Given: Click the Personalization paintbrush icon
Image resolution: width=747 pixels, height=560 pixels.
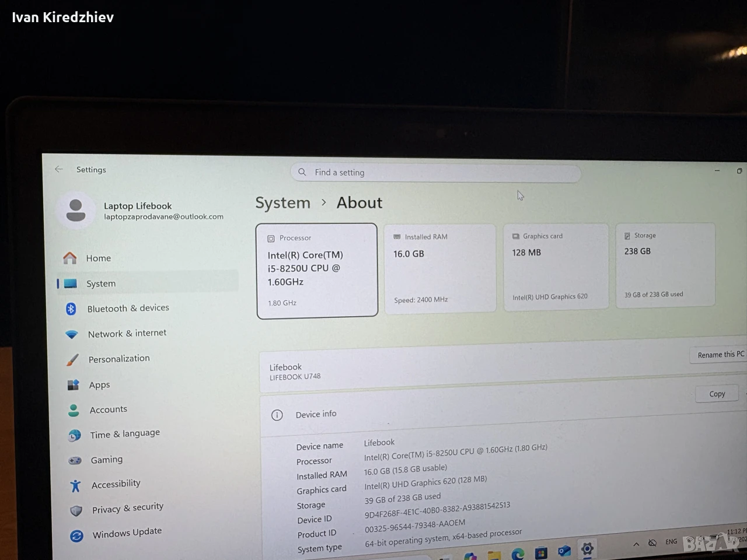Looking at the screenshot, I should (x=72, y=360).
